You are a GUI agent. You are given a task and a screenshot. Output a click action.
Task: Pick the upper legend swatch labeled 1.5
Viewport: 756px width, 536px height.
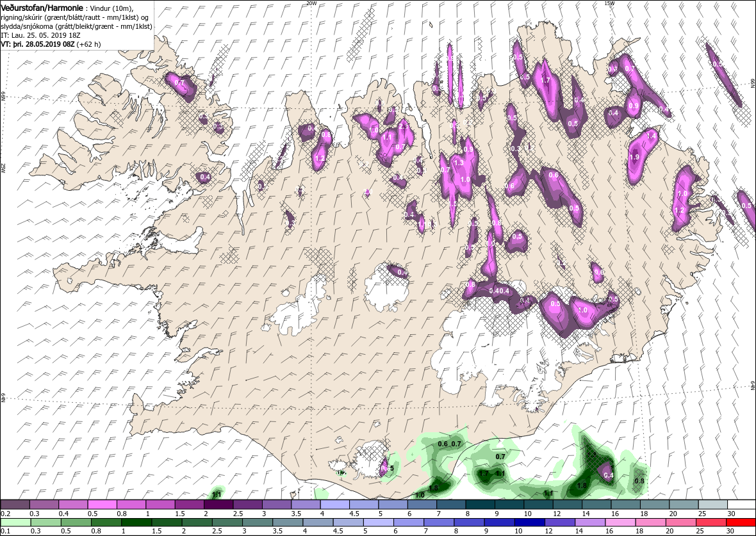[x=190, y=505]
